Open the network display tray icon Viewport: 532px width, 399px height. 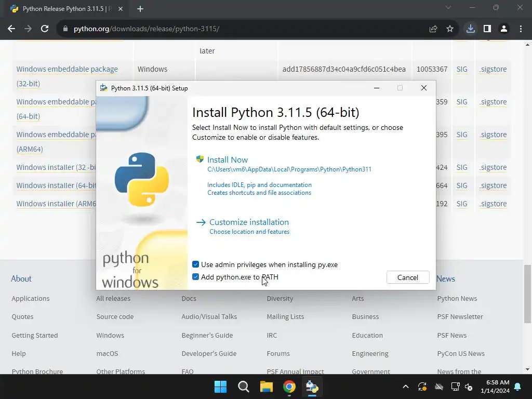pyautogui.click(x=455, y=387)
